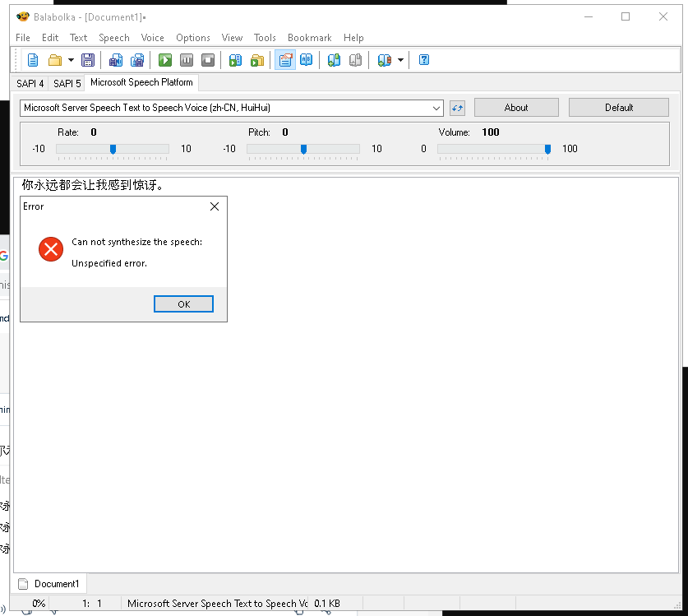
Task: Open the Edit menu
Action: (50, 38)
